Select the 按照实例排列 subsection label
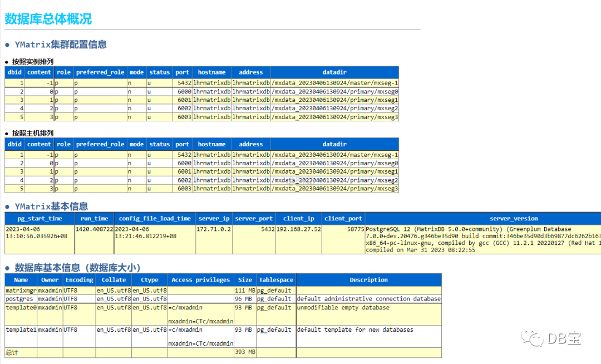The image size is (601, 364). [33, 61]
